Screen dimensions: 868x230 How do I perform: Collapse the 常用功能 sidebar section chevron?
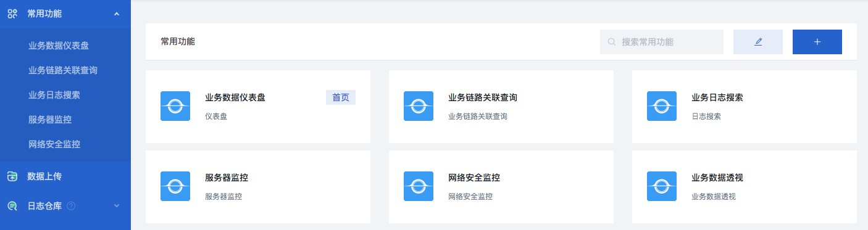(x=117, y=14)
